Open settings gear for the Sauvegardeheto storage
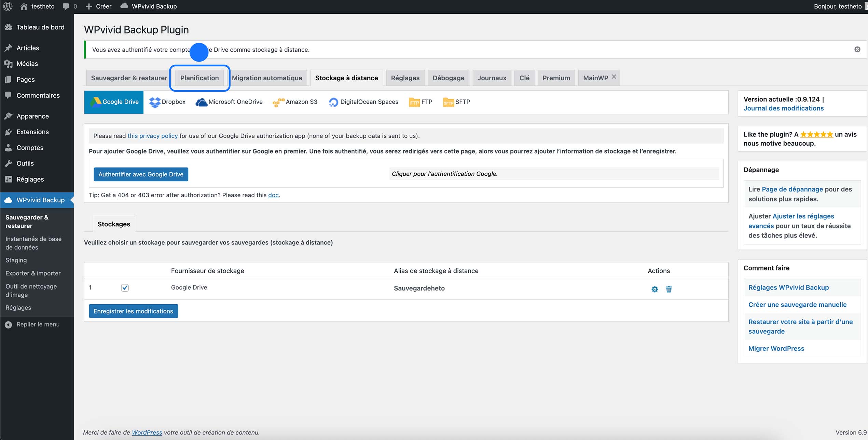The image size is (868, 440). click(655, 289)
